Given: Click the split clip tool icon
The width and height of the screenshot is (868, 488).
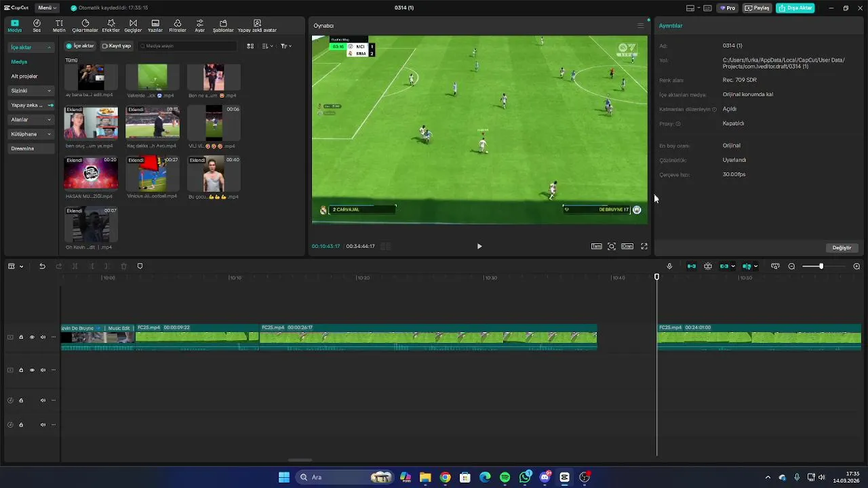Looking at the screenshot, I should coord(75,266).
